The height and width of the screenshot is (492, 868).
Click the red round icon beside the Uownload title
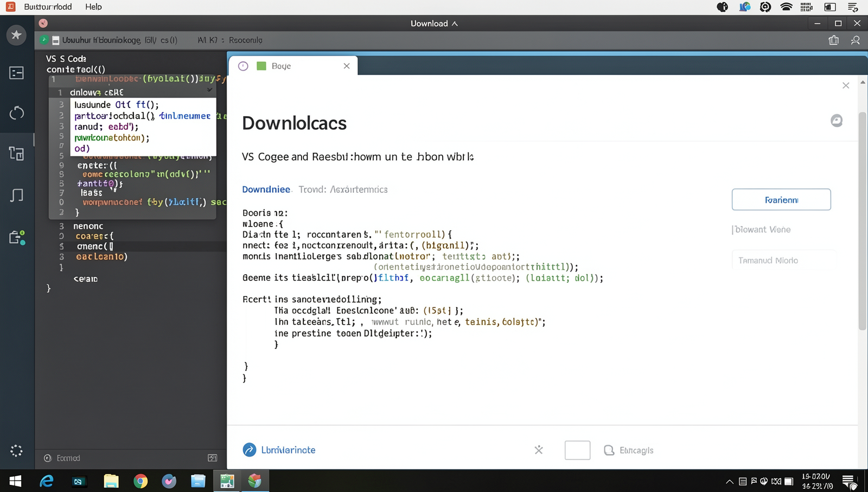tap(43, 23)
